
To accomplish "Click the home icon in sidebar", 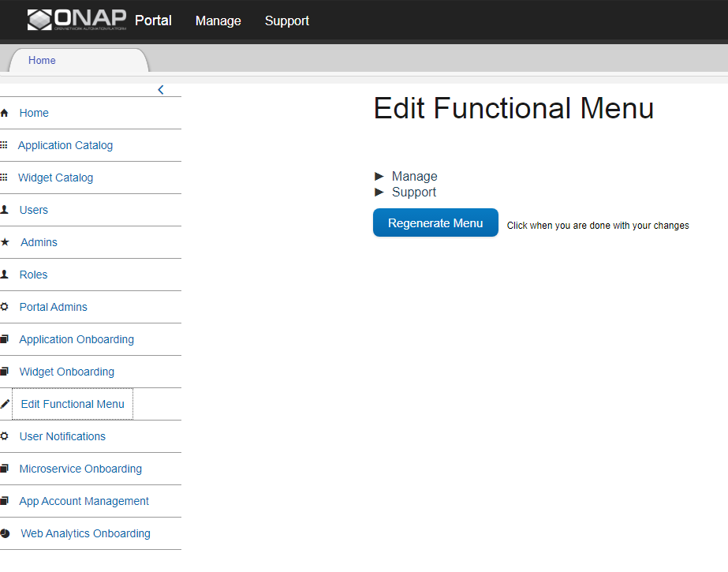I will click(4, 113).
